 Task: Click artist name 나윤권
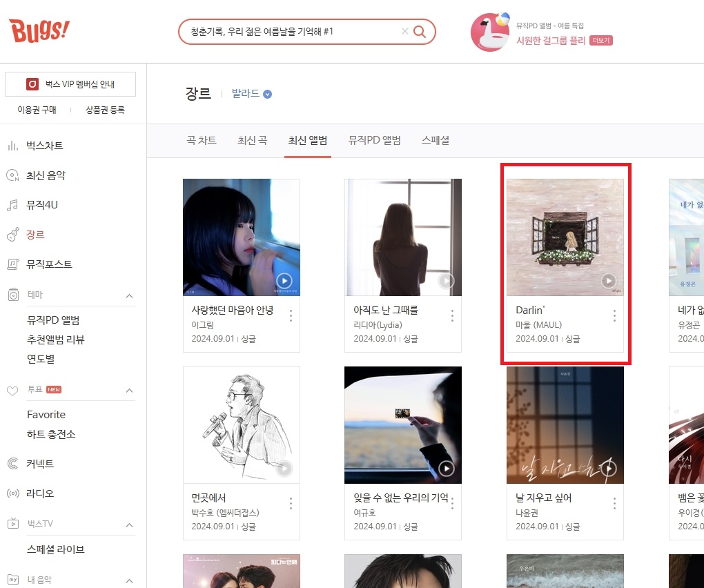click(527, 513)
